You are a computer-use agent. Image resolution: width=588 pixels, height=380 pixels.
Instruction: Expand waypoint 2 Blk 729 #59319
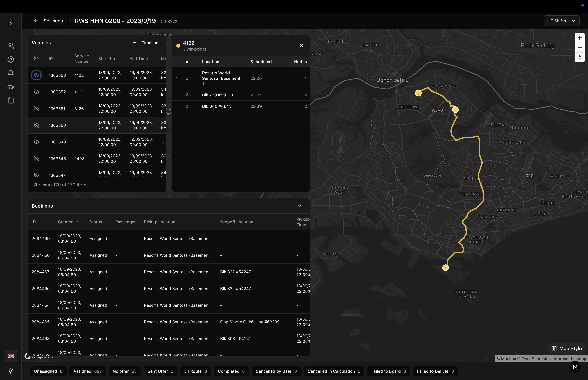[x=177, y=95]
